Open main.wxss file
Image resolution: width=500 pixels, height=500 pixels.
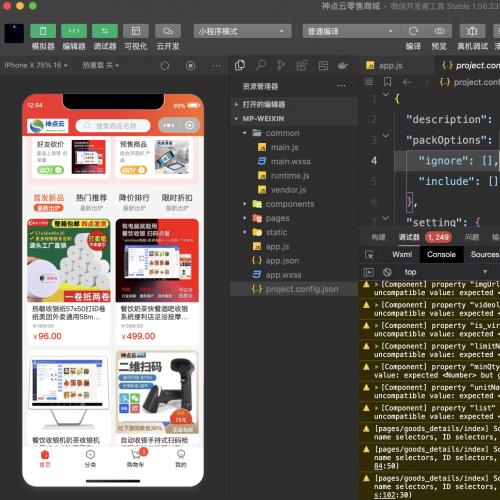coord(290,161)
